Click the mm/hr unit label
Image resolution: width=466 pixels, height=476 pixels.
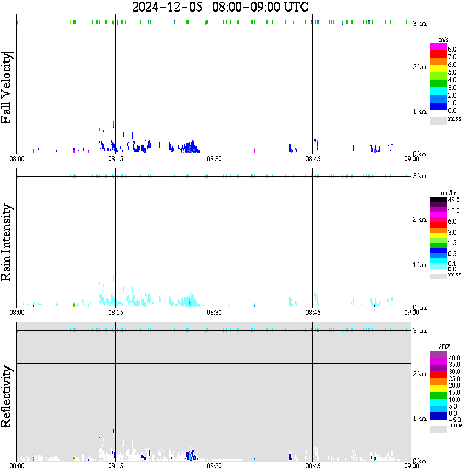tap(447, 193)
